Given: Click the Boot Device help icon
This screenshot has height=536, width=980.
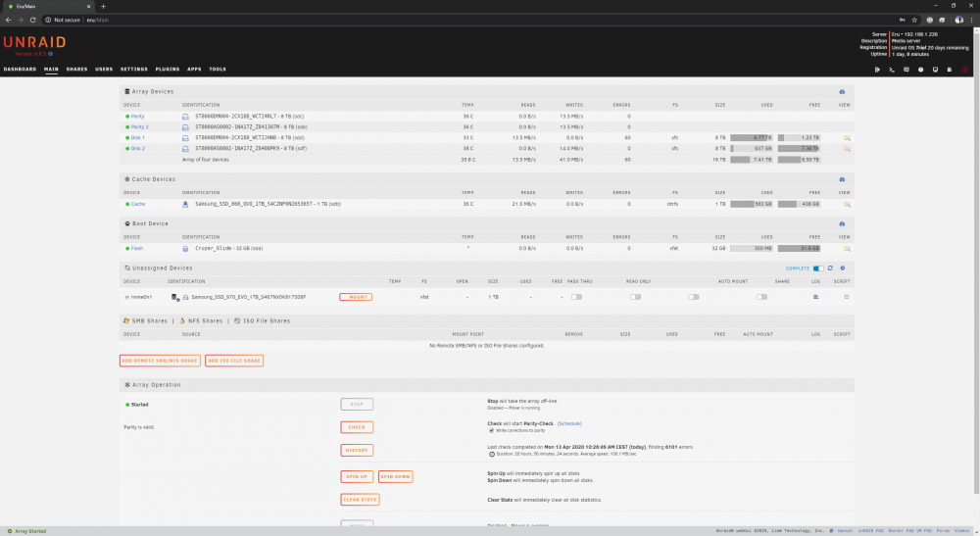Looking at the screenshot, I should [x=842, y=223].
